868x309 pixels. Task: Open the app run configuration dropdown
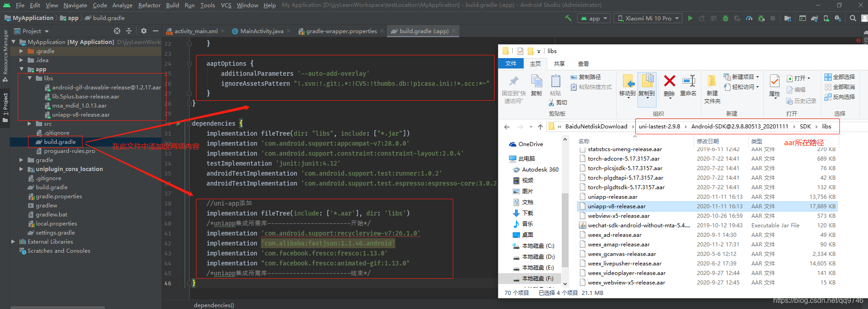pos(594,18)
